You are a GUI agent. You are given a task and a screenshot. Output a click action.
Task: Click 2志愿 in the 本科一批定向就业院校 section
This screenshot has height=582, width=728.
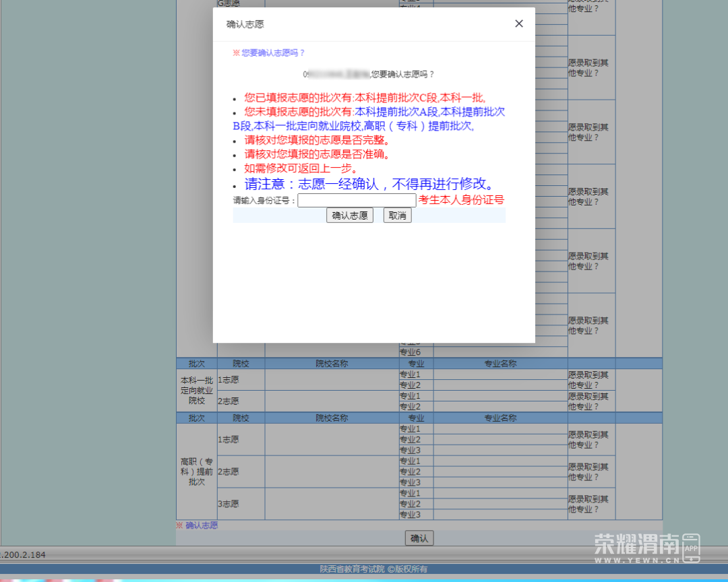tap(229, 401)
